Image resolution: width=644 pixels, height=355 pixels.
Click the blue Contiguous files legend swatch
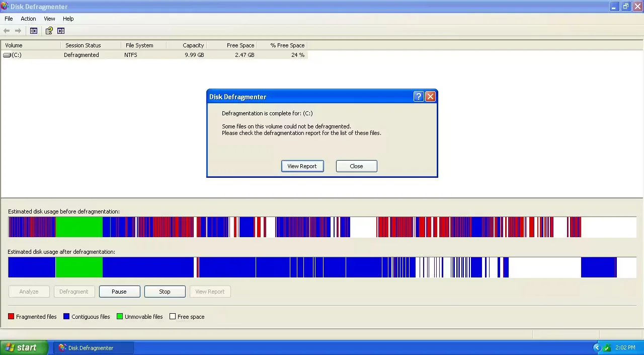pos(66,317)
